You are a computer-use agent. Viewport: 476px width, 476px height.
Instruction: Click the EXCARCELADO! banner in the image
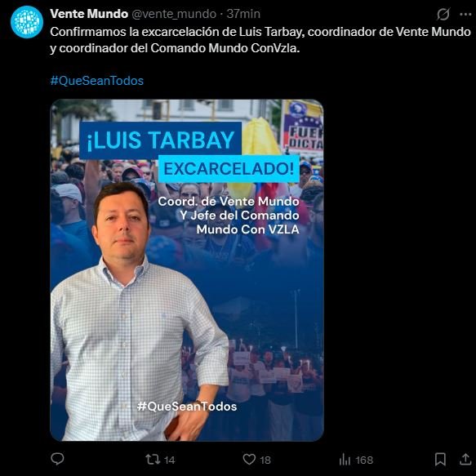point(229,169)
